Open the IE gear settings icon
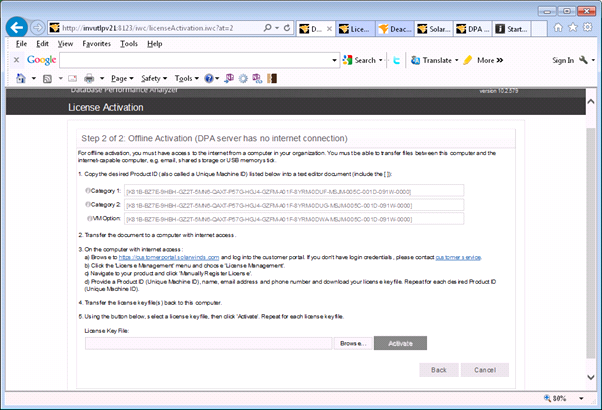602x410 pixels. tap(587, 27)
